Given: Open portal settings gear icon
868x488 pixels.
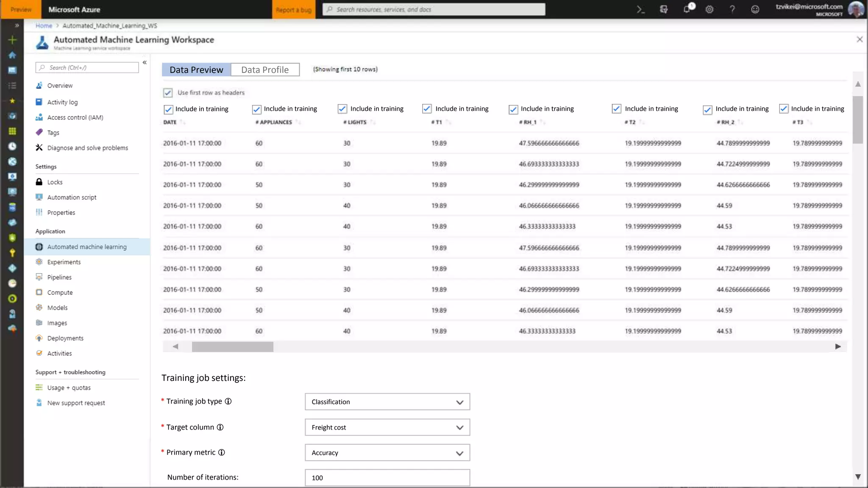Looking at the screenshot, I should tap(709, 9).
